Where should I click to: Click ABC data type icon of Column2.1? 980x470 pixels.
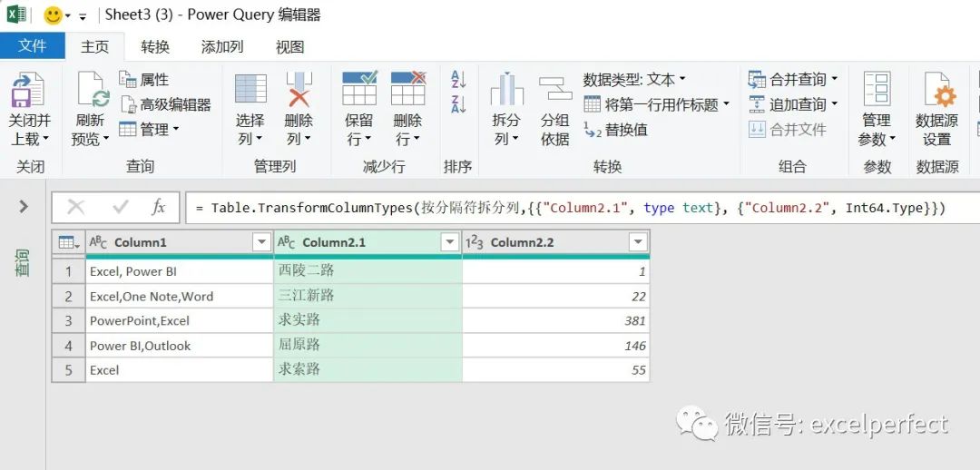click(x=286, y=242)
